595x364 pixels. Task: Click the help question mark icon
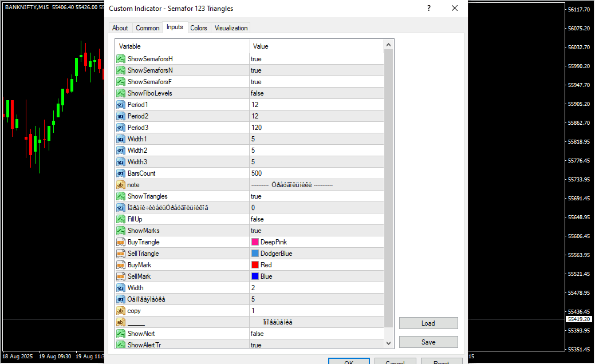tap(428, 9)
